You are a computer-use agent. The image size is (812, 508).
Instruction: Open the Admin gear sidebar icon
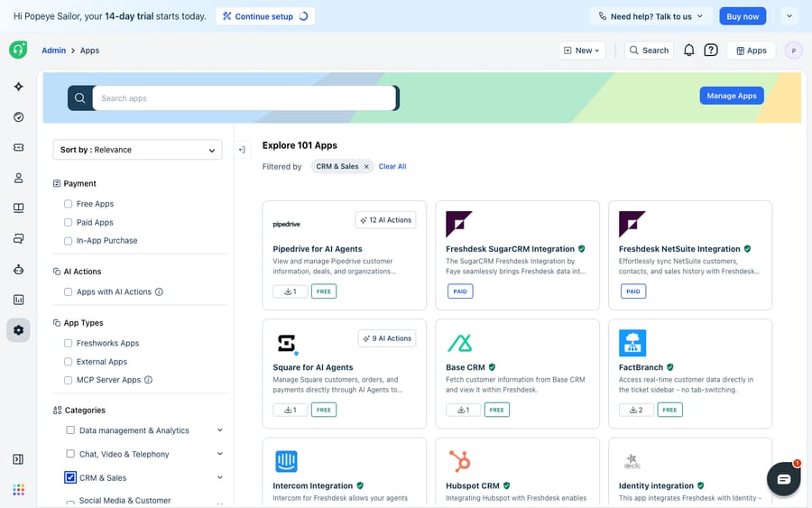click(x=19, y=330)
